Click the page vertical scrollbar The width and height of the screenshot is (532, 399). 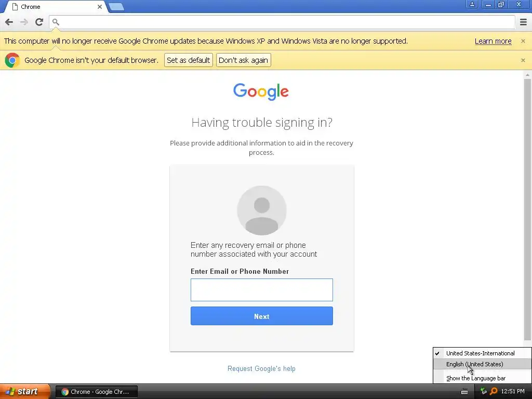tap(527, 210)
